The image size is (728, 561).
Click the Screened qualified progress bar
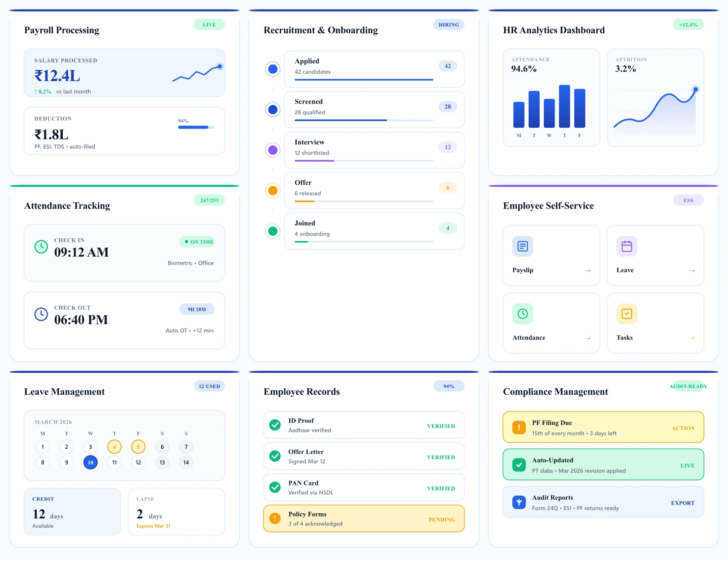point(364,120)
